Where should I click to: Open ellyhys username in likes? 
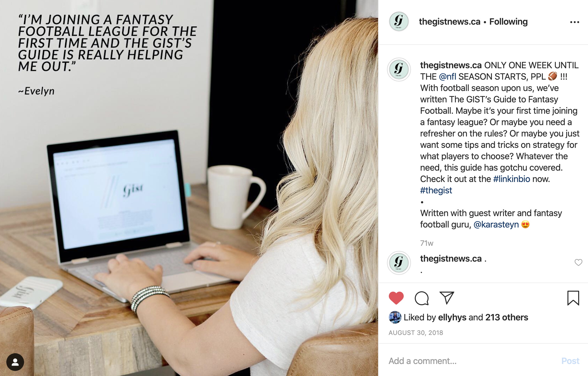(452, 317)
